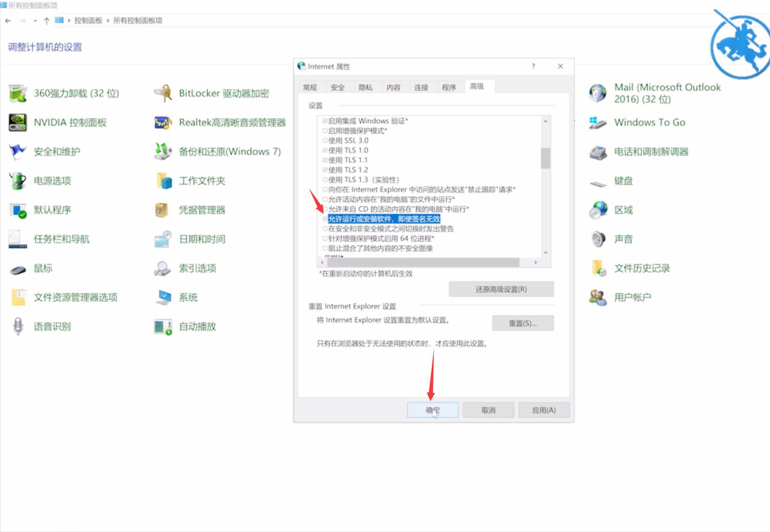Click settings list vertical scrollbar thumb
The width and height of the screenshot is (770, 532).
point(545,158)
